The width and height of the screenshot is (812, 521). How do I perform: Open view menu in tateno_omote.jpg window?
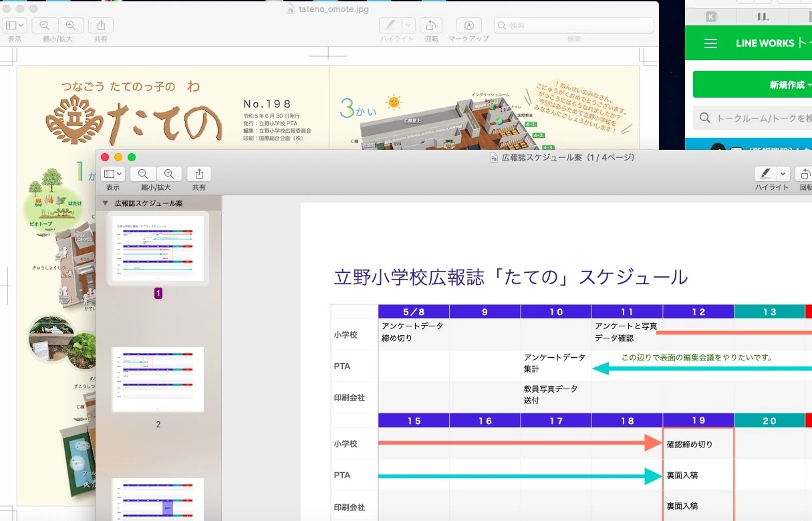(x=15, y=25)
